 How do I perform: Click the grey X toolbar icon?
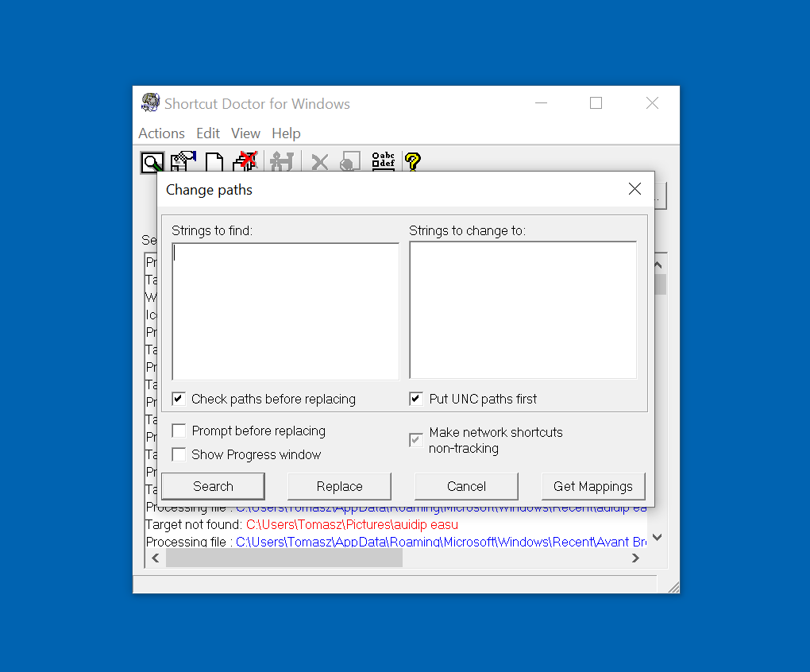coord(320,162)
